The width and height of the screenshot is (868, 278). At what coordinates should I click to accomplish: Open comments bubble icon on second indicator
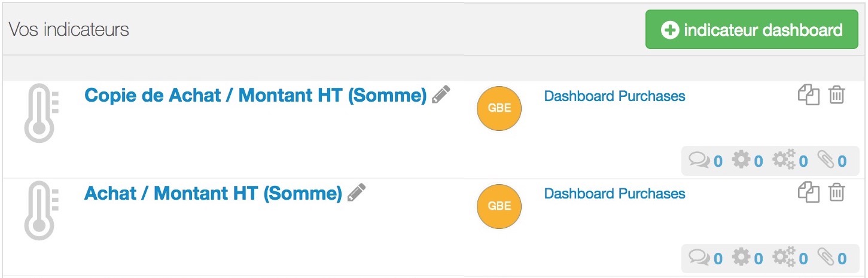pos(705,258)
